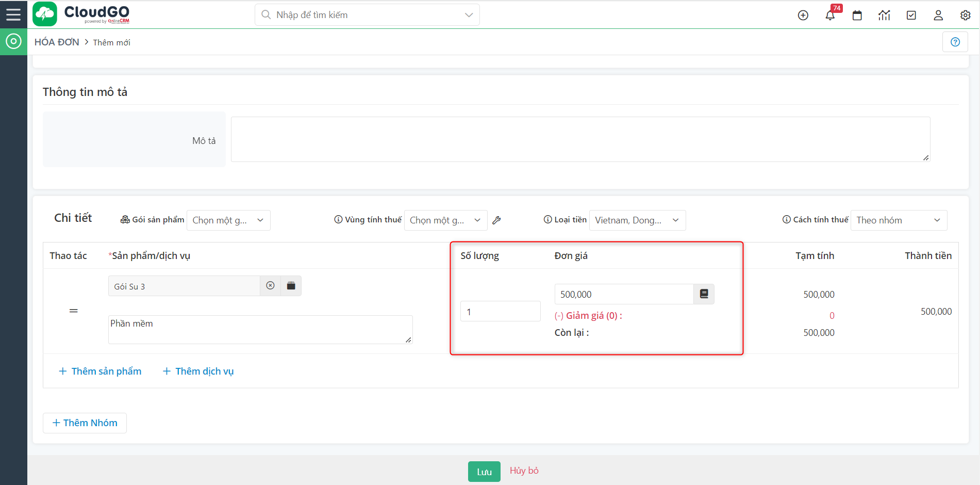Open the hamburger main menu

pos(13,14)
